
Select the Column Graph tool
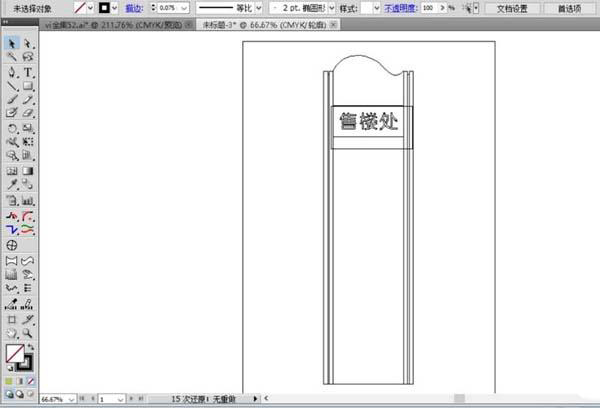click(x=28, y=200)
